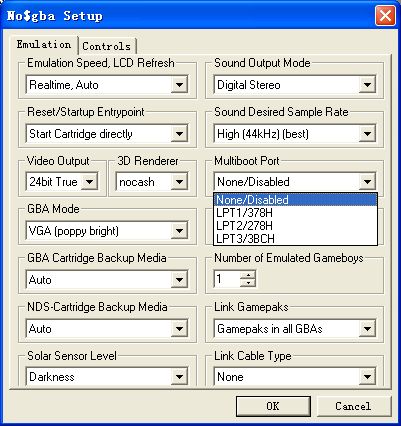Open Sound Output Mode dropdown arrow
The width and height of the screenshot is (401, 426).
[x=367, y=85]
